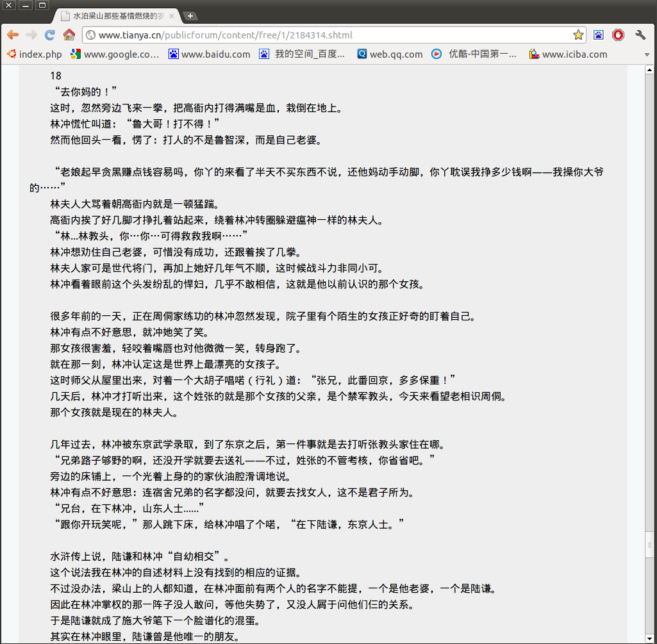Click the vertical scrollbar thumb
The image size is (657, 644).
(649, 545)
